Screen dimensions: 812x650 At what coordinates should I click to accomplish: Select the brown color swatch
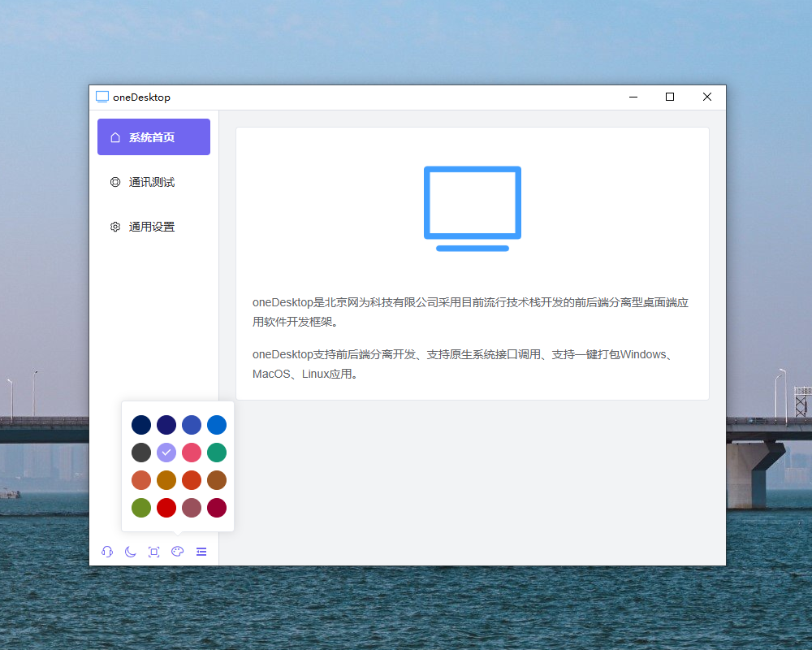pyautogui.click(x=217, y=480)
